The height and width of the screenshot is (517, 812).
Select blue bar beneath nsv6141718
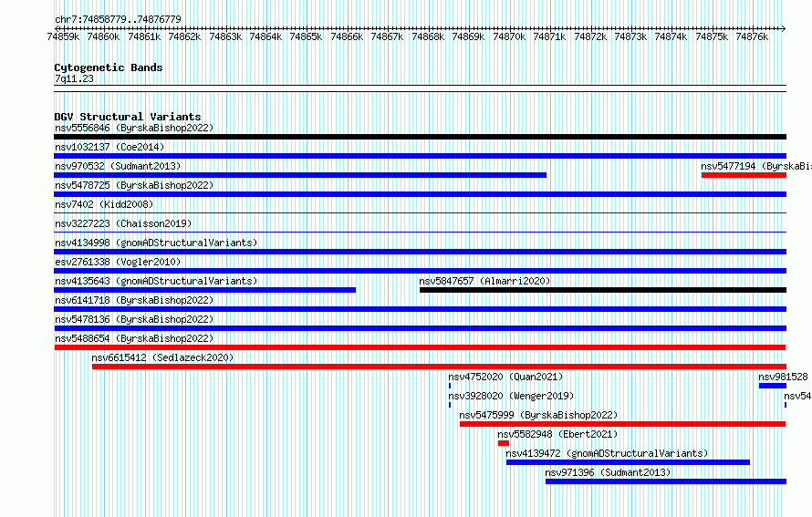pos(420,309)
